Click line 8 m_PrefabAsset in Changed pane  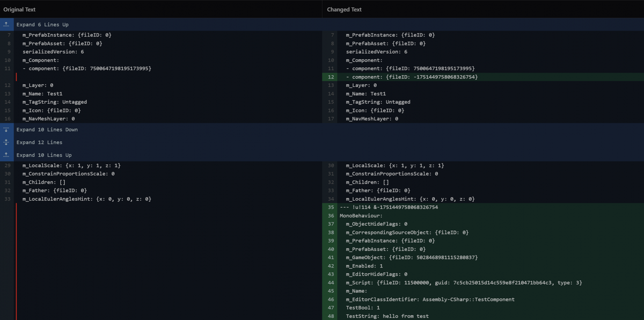pos(386,43)
